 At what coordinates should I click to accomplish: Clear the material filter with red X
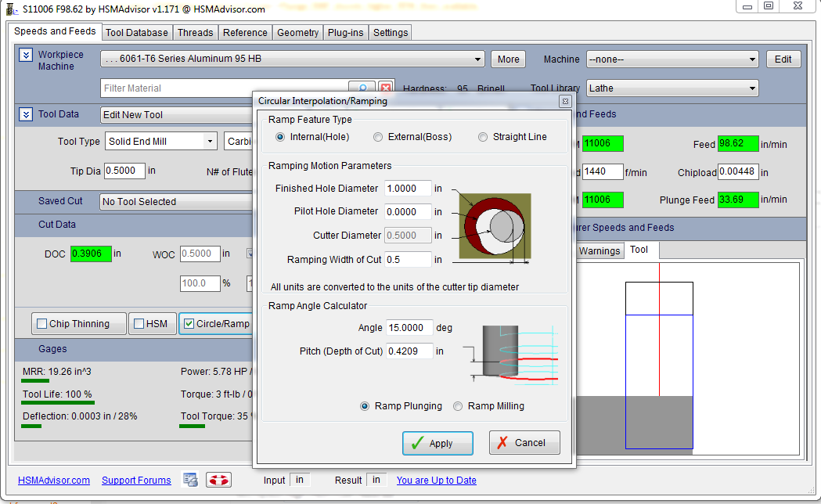[x=386, y=88]
